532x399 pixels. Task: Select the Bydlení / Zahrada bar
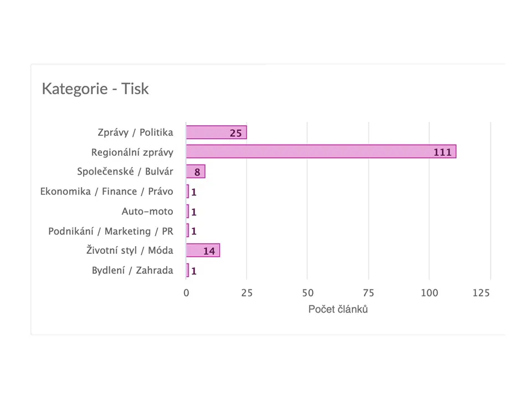[x=187, y=270]
